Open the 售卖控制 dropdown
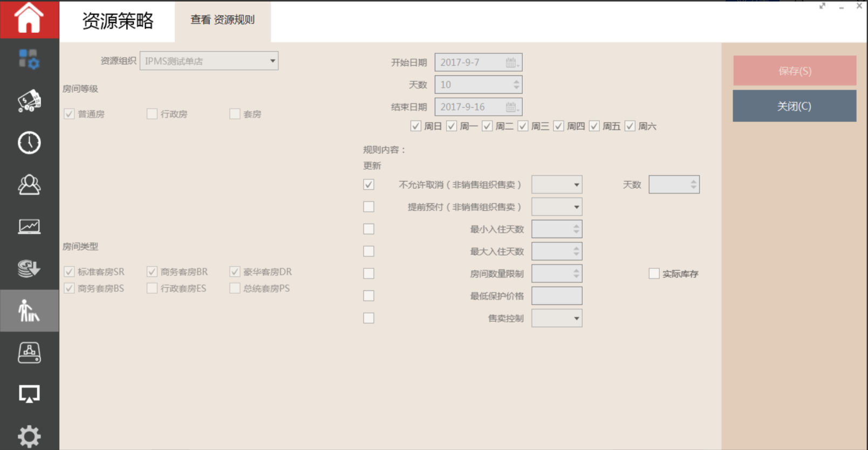The width and height of the screenshot is (868, 450). (x=576, y=319)
